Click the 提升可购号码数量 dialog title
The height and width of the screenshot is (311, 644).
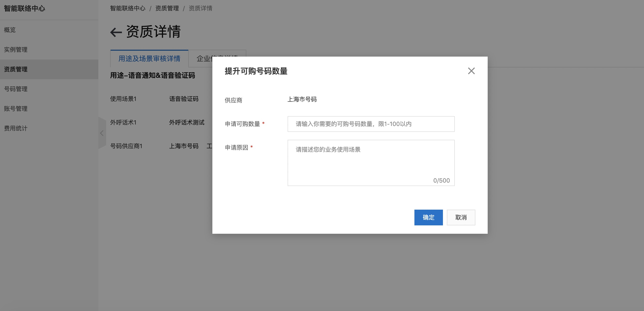coord(256,71)
